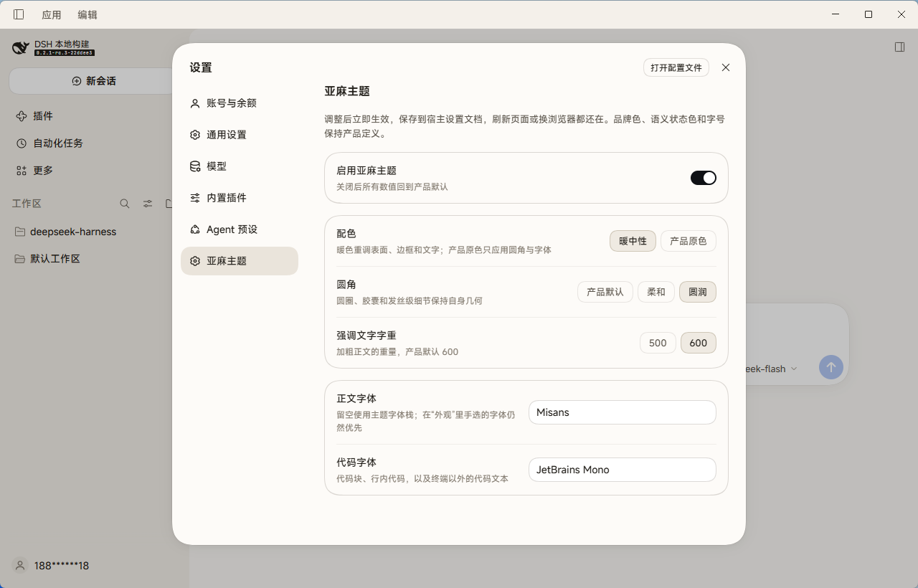This screenshot has width=918, height=588.
Task: Start a 新会话
Action: (94, 81)
